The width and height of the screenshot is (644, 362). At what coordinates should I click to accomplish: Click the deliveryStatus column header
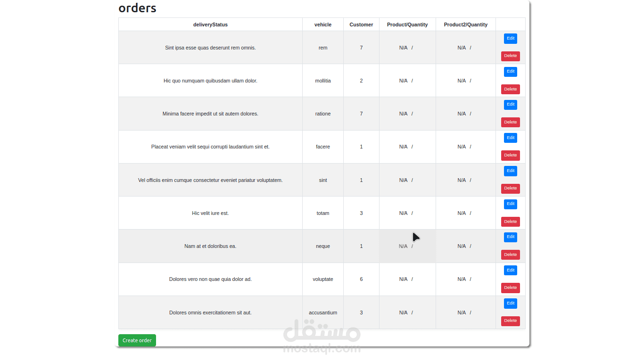[x=210, y=24]
